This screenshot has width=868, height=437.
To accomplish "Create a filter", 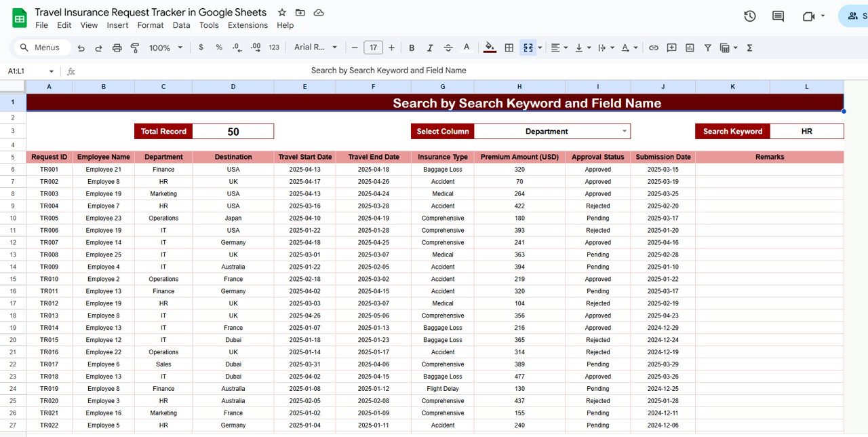I will click(707, 47).
